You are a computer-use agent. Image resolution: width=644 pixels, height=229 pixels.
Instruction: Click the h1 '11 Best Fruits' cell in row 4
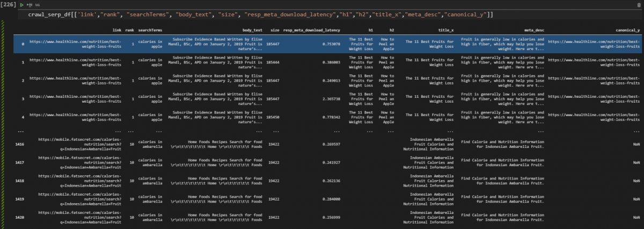[x=362, y=118]
